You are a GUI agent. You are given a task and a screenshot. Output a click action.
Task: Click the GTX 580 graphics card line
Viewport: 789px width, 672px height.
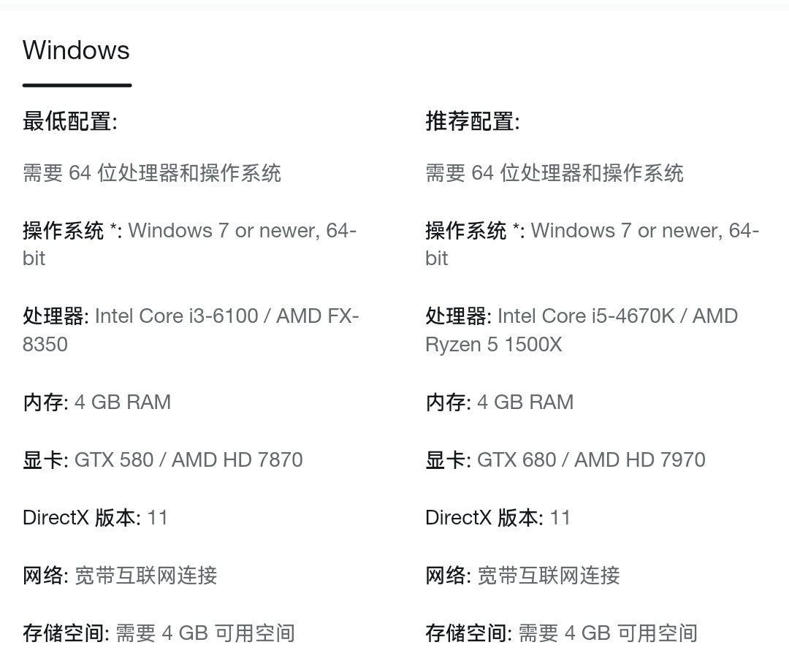click(163, 460)
